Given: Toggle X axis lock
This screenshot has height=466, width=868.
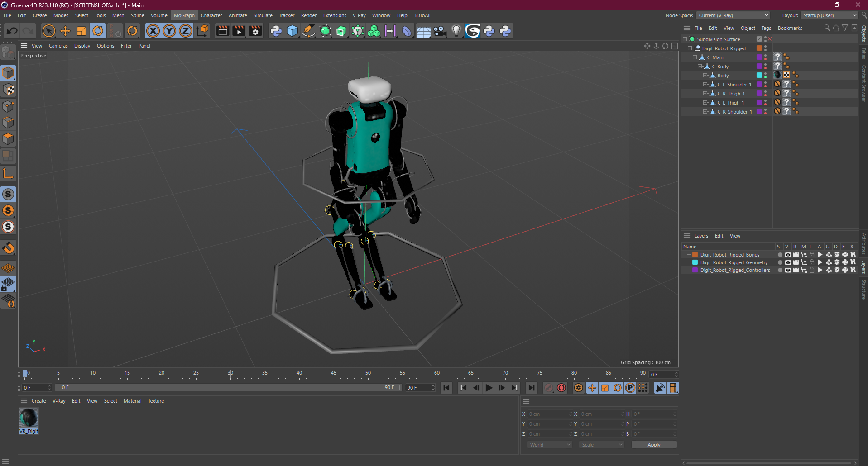Looking at the screenshot, I should tap(153, 31).
